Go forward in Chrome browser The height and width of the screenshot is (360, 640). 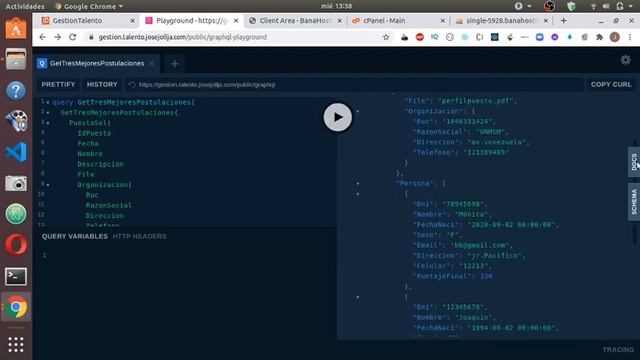(58, 37)
